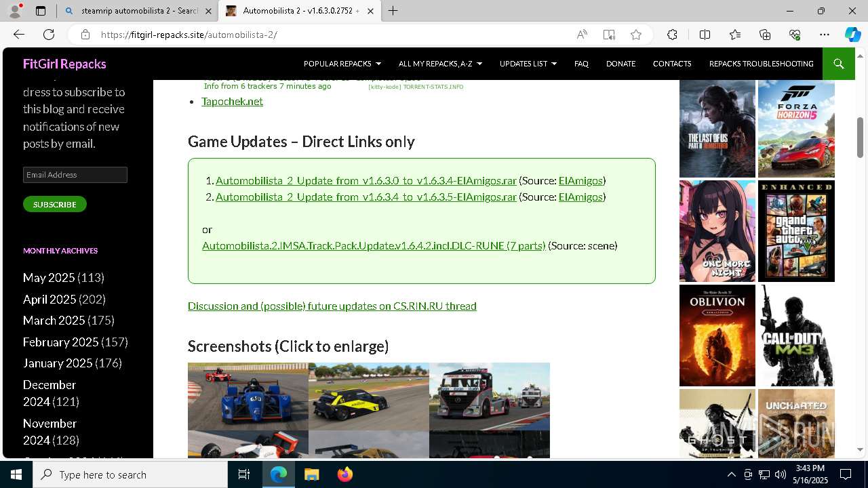This screenshot has width=868, height=488.
Task: Go to FitGirl Repacks home logo
Action: pos(64,64)
